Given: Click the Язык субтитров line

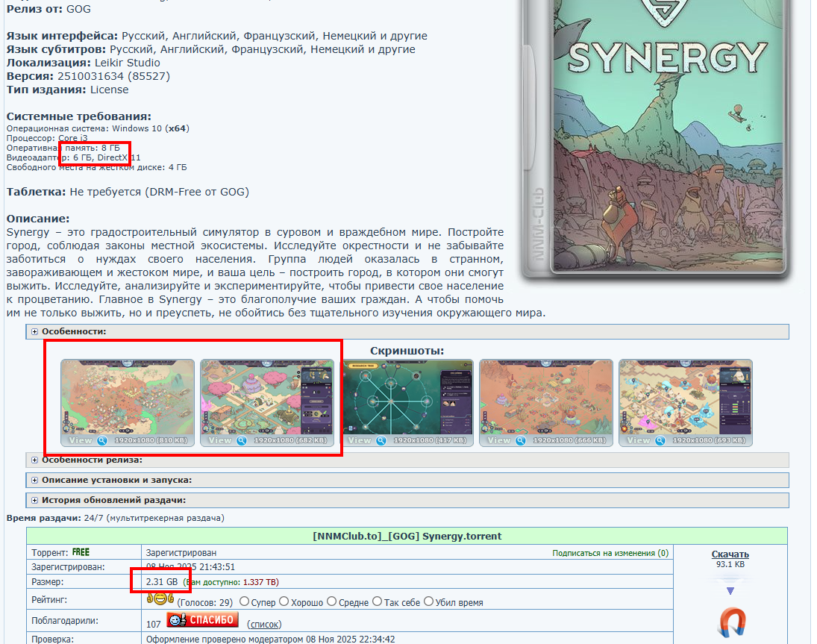Looking at the screenshot, I should click(x=210, y=49).
